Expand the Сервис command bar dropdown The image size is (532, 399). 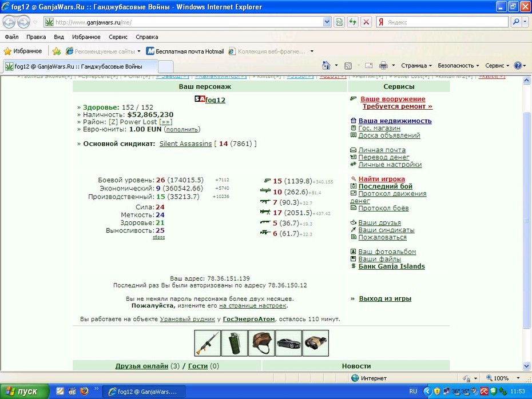click(x=497, y=65)
